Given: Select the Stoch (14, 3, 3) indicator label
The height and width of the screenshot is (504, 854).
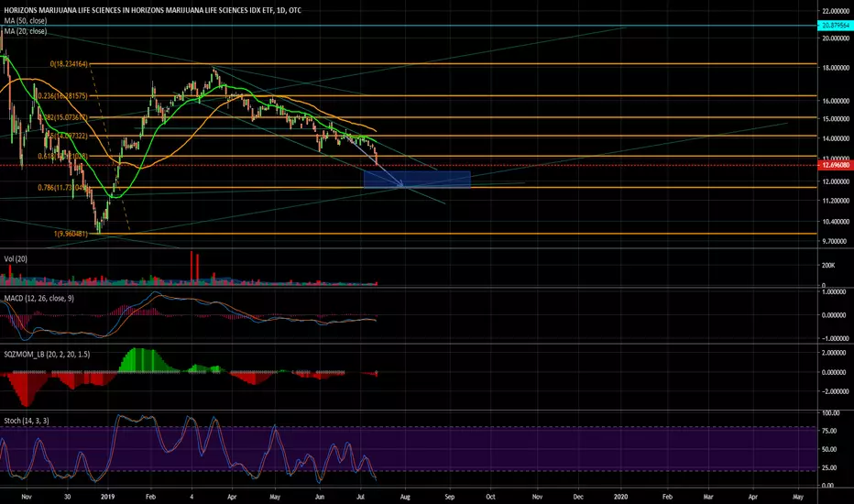Looking at the screenshot, I should (27, 421).
